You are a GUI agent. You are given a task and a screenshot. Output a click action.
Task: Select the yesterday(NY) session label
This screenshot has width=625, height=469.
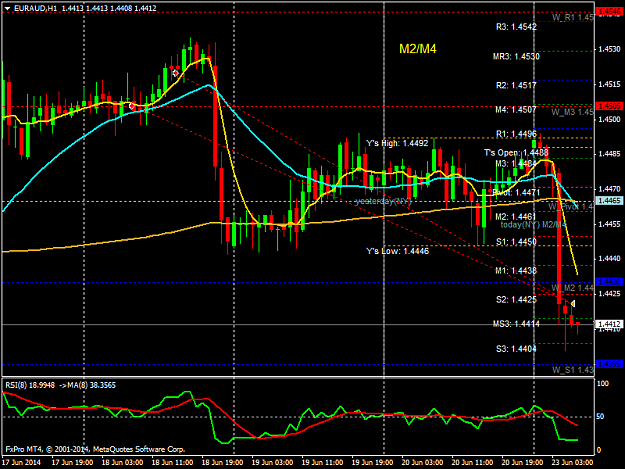[383, 201]
